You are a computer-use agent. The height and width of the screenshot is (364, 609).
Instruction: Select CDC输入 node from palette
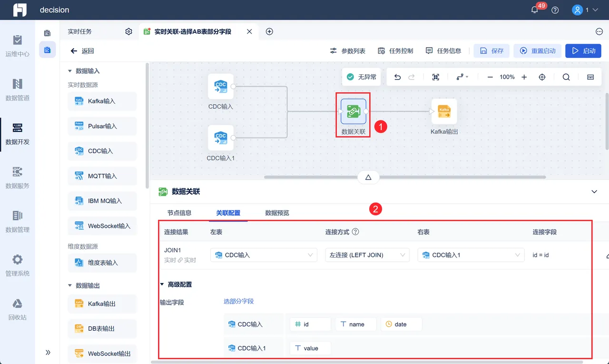(102, 151)
